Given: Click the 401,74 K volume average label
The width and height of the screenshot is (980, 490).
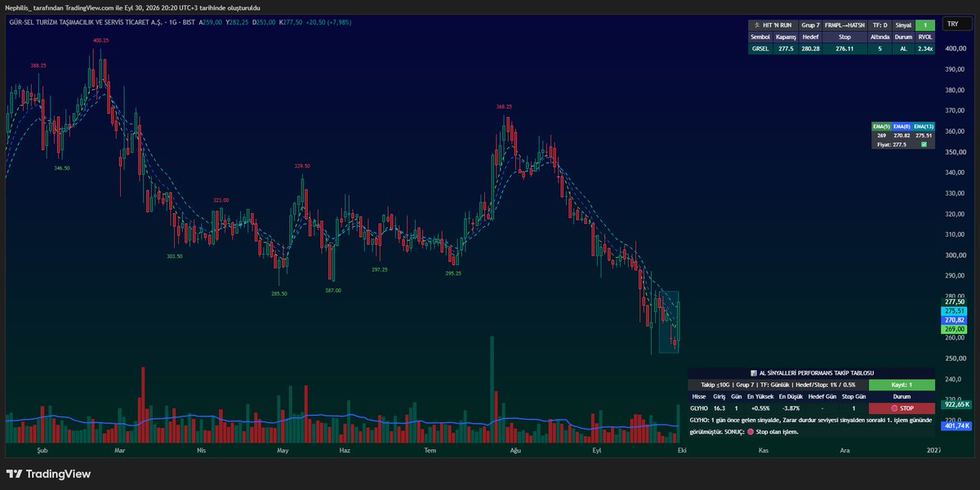Looking at the screenshot, I should click(956, 425).
